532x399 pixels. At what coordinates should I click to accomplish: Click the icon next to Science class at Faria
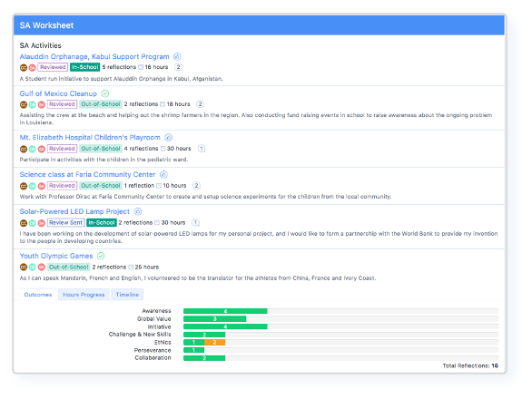point(163,175)
